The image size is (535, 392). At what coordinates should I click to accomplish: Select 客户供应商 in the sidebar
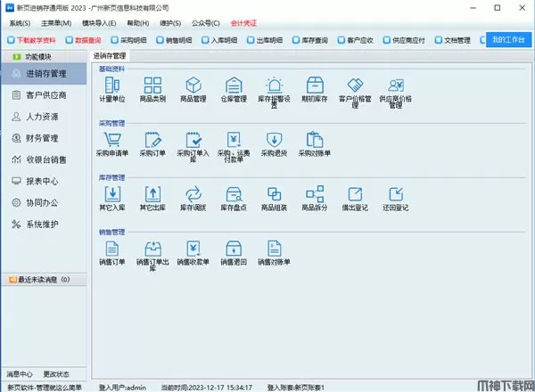pos(44,95)
